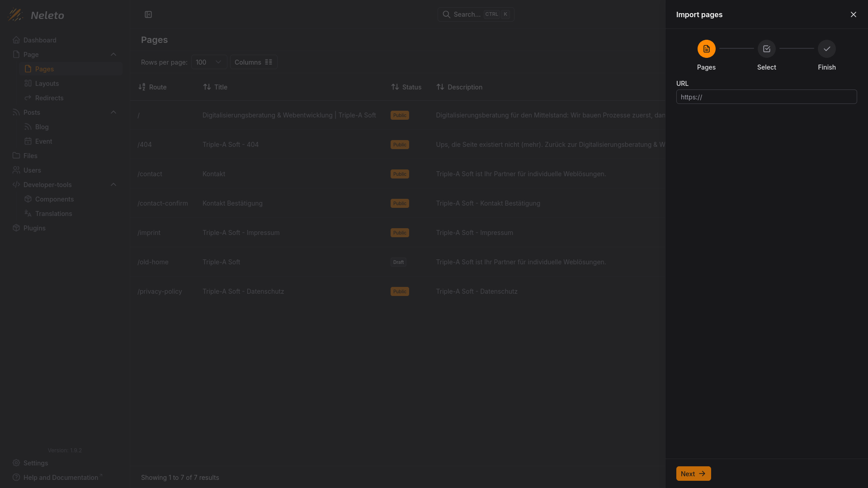The height and width of the screenshot is (488, 868).
Task: Open Help and Documentation link
Action: (61, 477)
